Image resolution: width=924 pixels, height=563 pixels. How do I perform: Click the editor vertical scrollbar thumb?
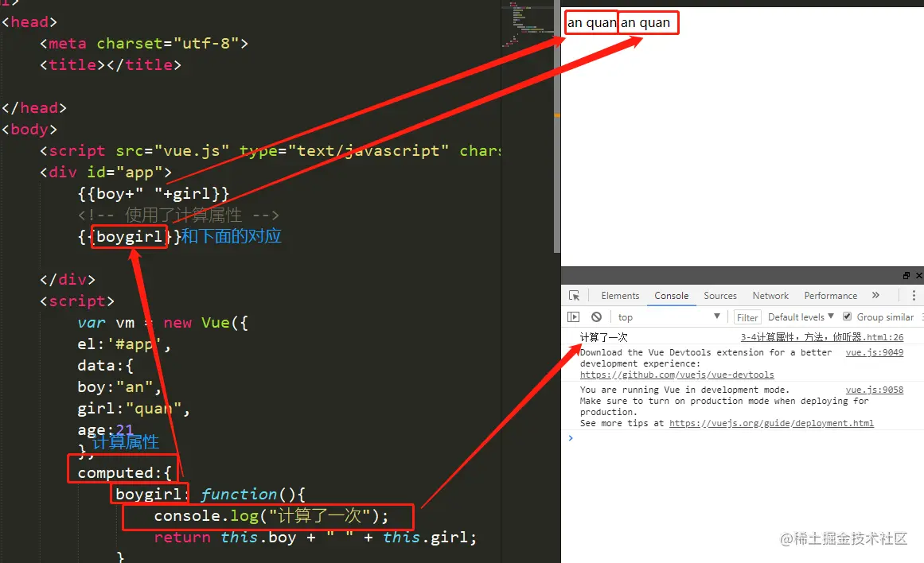point(557,126)
